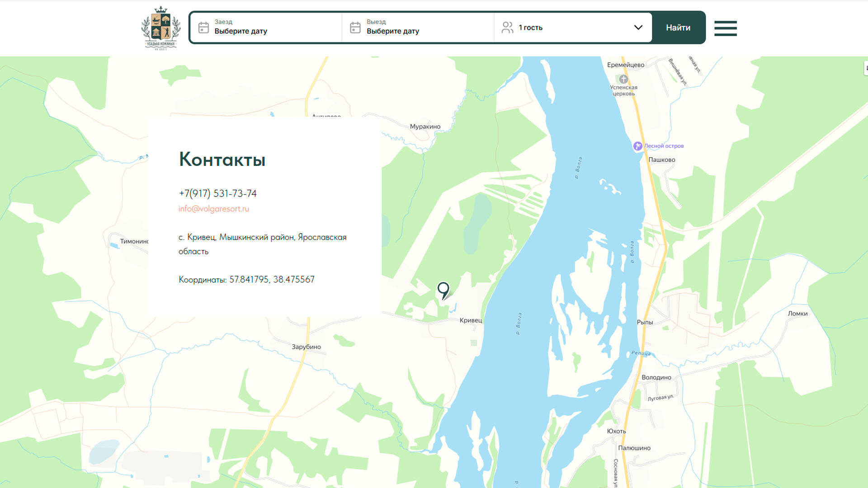Click the Володино label on the map
868x488 pixels.
(656, 377)
